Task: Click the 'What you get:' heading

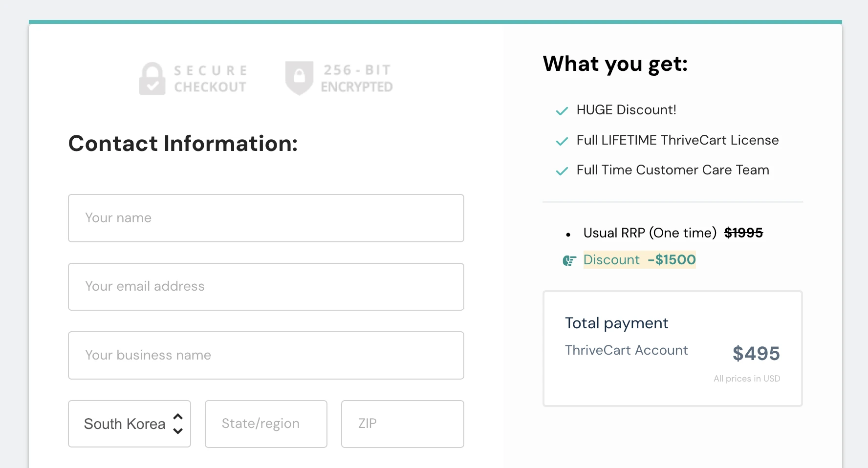Action: click(615, 64)
